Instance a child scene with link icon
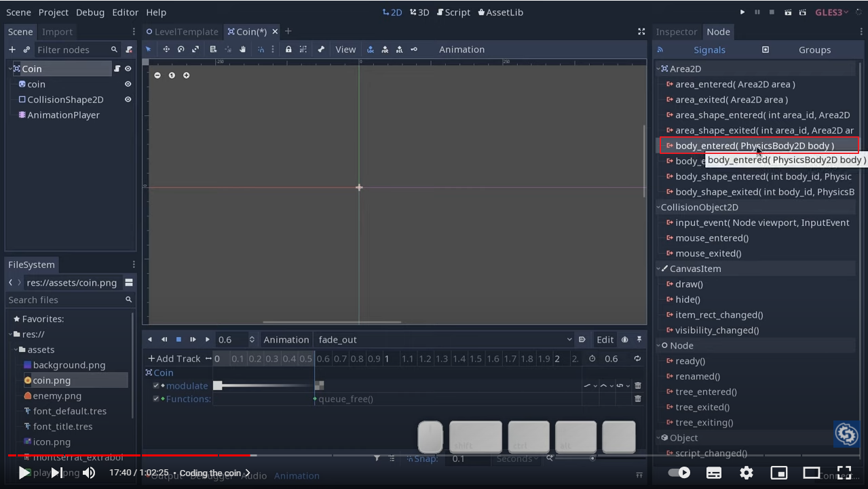 pos(26,50)
